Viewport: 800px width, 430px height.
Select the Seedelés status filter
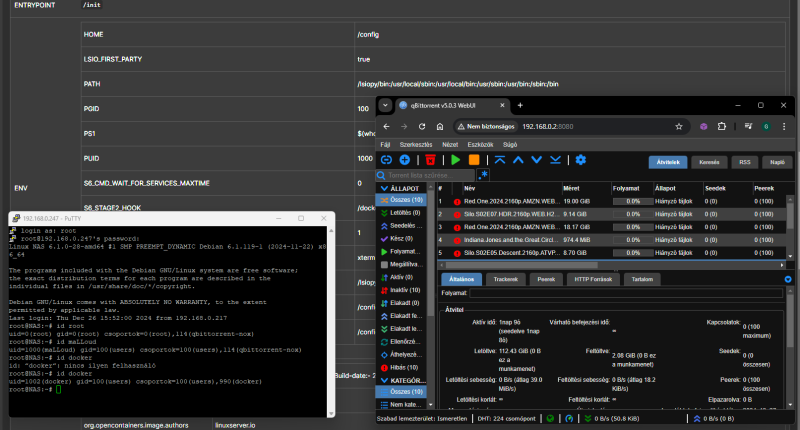click(x=401, y=225)
